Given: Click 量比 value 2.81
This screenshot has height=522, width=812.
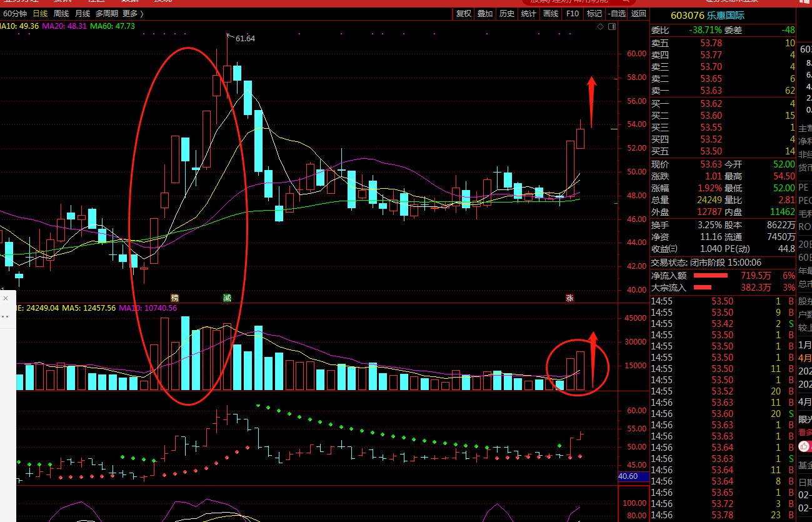Looking at the screenshot, I should point(787,200).
